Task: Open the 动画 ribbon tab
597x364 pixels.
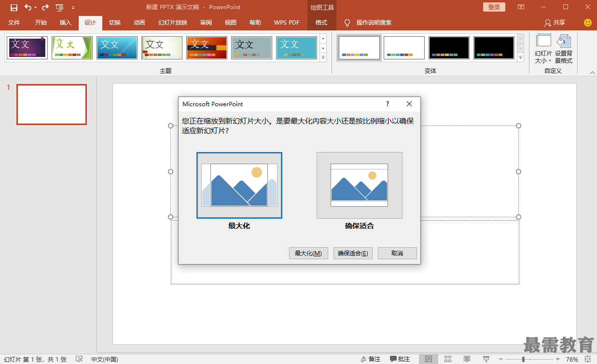Action: (139, 23)
